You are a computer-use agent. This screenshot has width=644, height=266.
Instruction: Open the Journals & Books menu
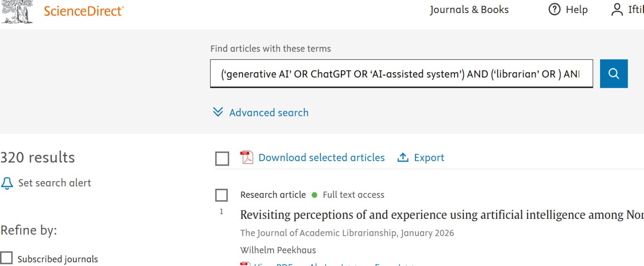[469, 10]
